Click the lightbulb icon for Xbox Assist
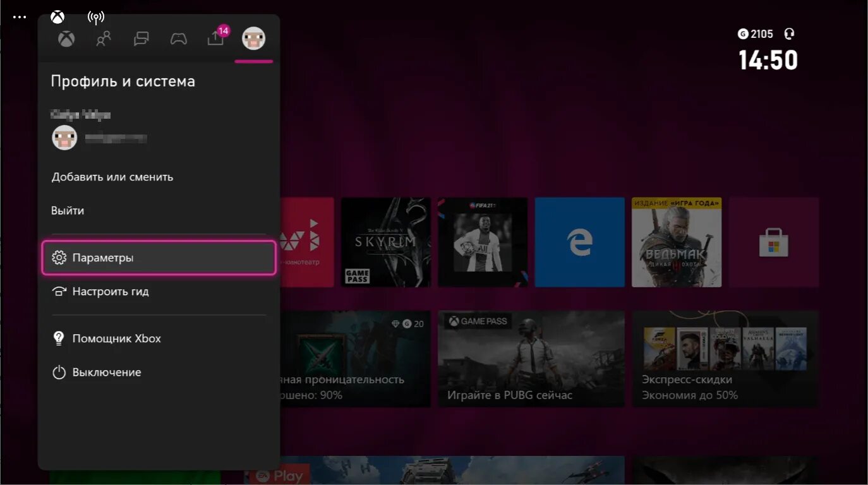The image size is (868, 485). [x=59, y=338]
